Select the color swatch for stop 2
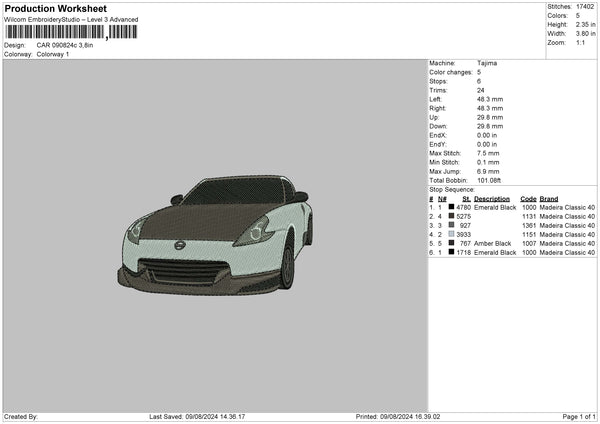Image resolution: width=600 pixels, height=424 pixels. point(451,216)
